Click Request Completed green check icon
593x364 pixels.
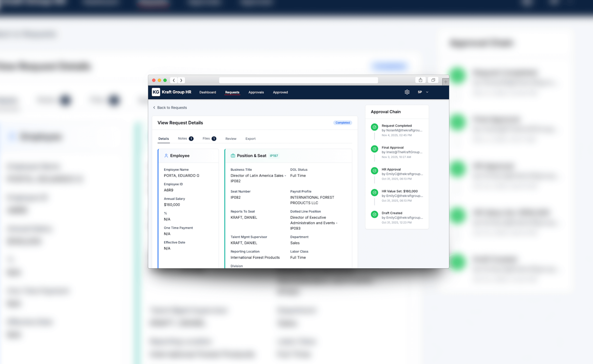coord(374,127)
